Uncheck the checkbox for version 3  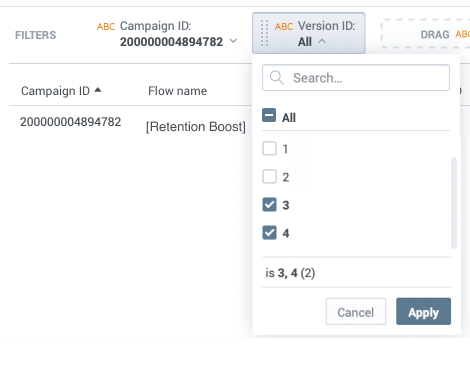(269, 205)
